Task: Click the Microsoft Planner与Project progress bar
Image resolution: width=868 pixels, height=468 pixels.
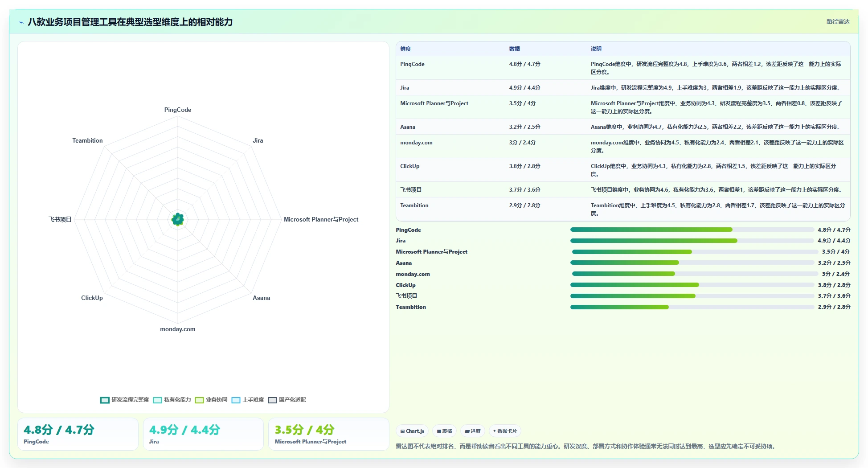Action: coord(695,252)
